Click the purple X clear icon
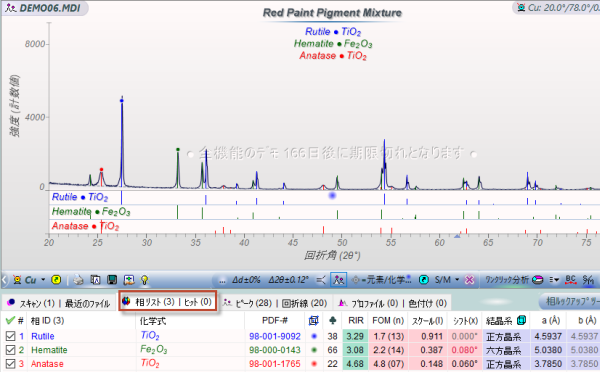The width and height of the screenshot is (600, 372). point(469,280)
